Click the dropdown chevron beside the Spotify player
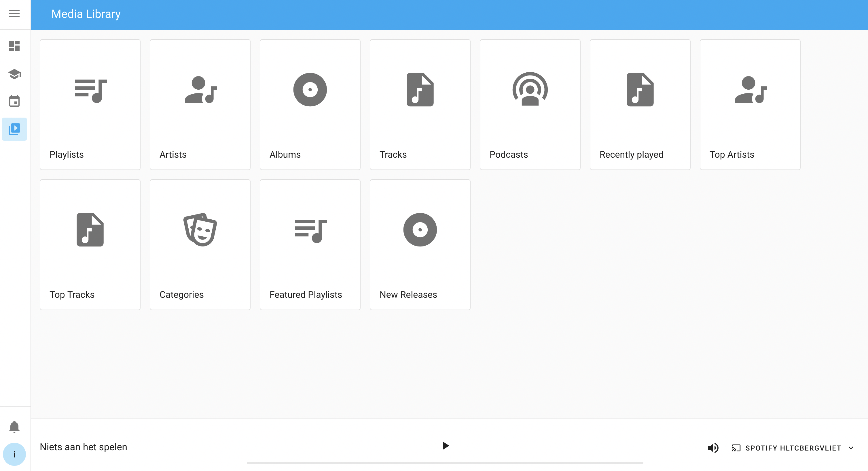Viewport: 868px width, 471px height. pos(851,448)
